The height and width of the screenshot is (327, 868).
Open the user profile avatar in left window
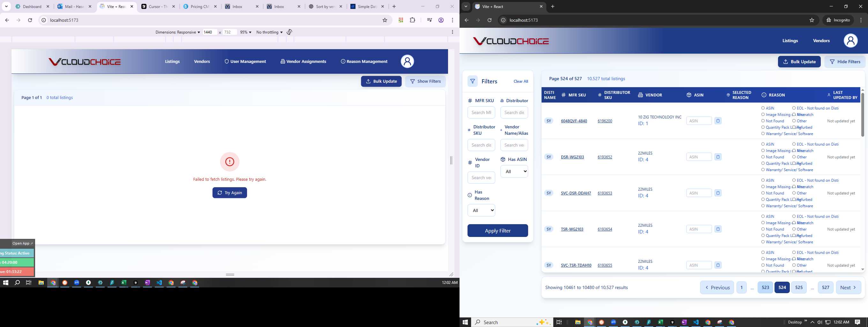click(407, 61)
